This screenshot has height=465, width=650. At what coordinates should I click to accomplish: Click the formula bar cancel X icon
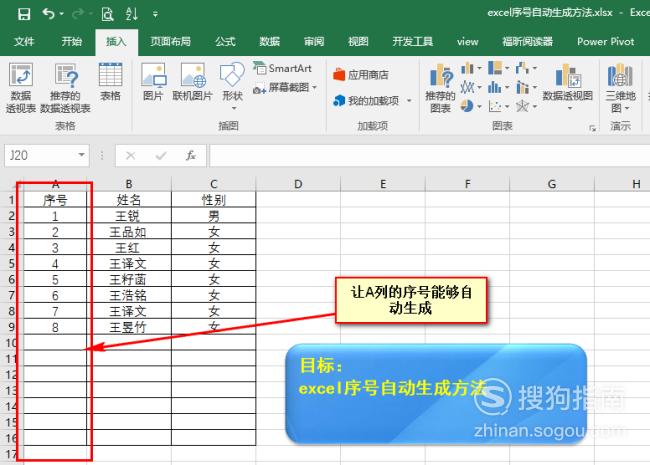[x=131, y=156]
